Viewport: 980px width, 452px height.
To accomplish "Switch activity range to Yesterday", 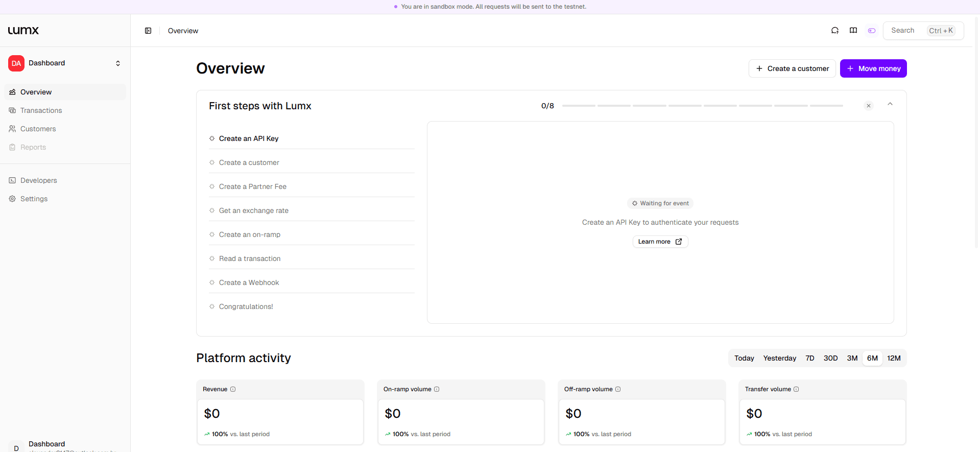I will (779, 358).
